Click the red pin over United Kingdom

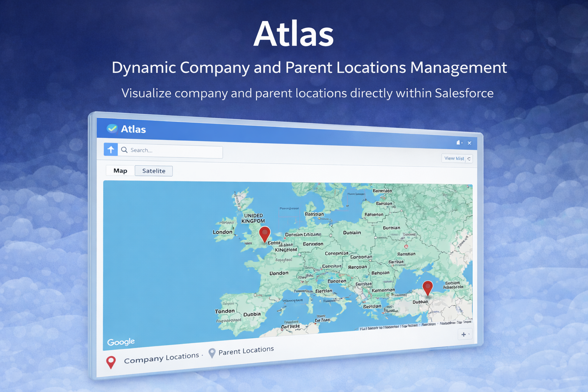[265, 233]
